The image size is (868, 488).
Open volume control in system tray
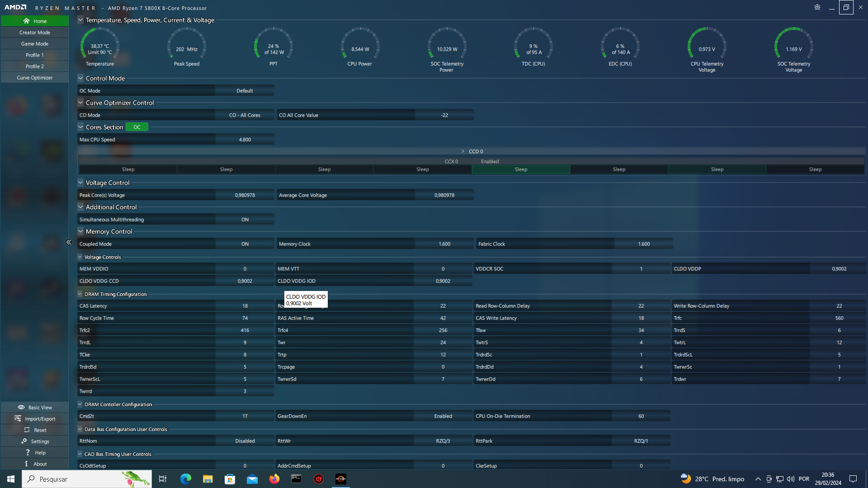(x=791, y=479)
